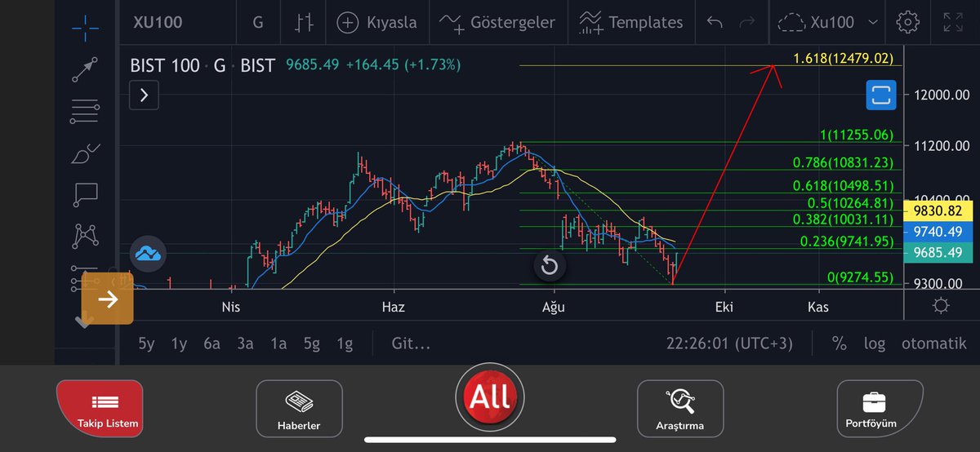Toggle otomatik auto scale
Viewport: 980px width, 452px height.
(x=933, y=343)
